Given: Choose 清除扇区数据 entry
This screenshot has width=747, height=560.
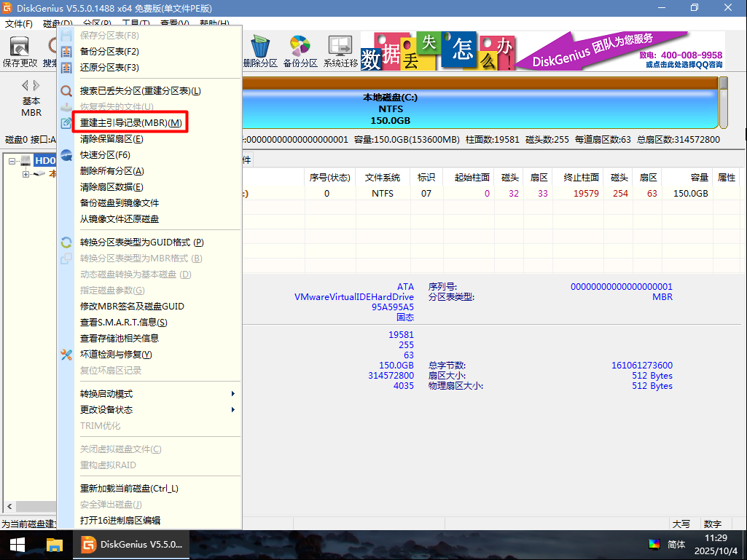Looking at the screenshot, I should pyautogui.click(x=112, y=187).
